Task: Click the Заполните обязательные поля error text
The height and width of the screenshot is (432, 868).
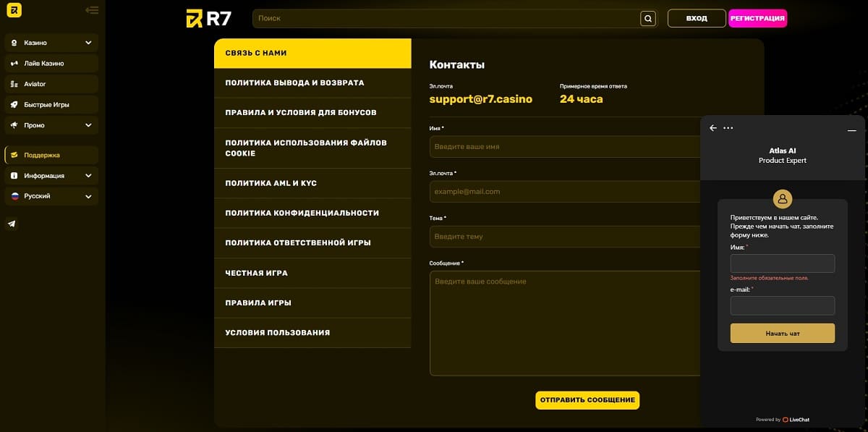Action: coord(770,278)
